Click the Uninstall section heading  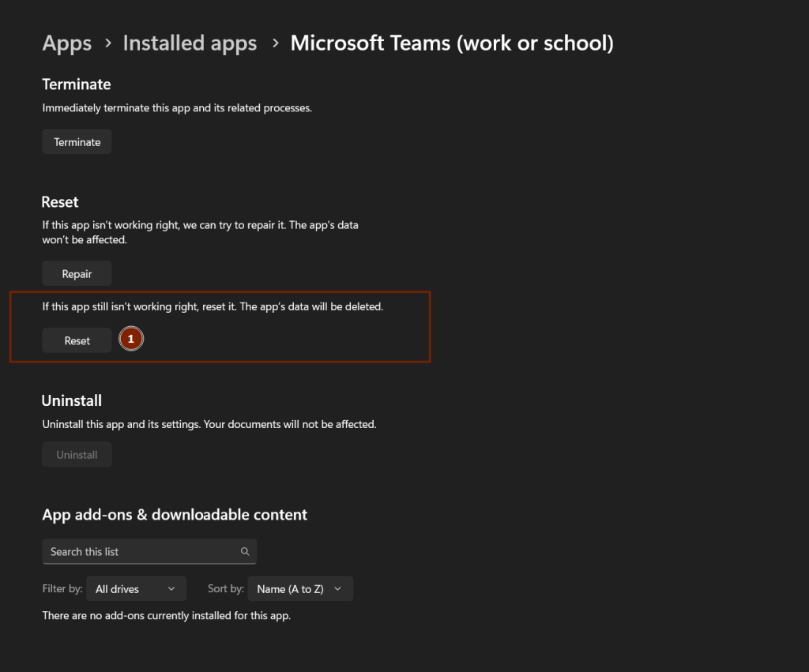[x=72, y=401]
